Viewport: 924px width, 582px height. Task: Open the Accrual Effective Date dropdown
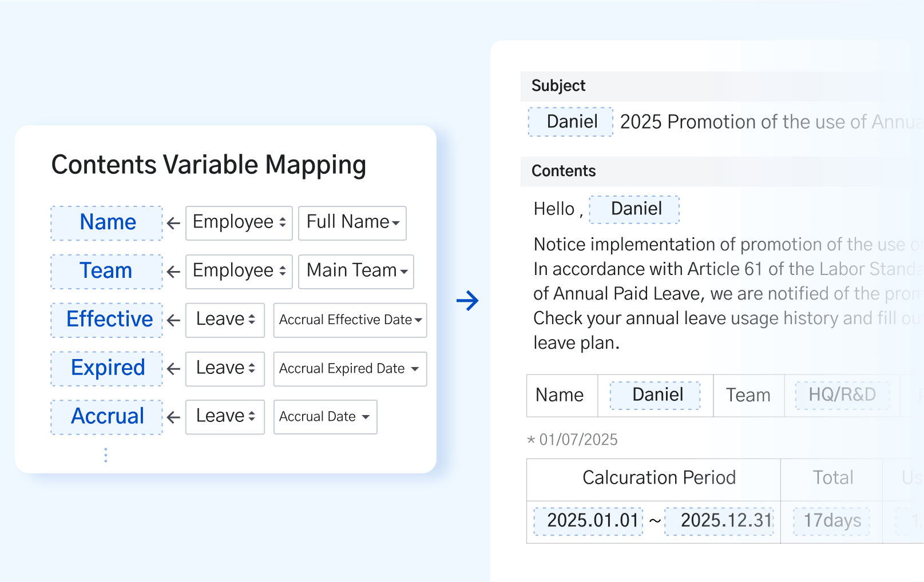click(x=350, y=320)
